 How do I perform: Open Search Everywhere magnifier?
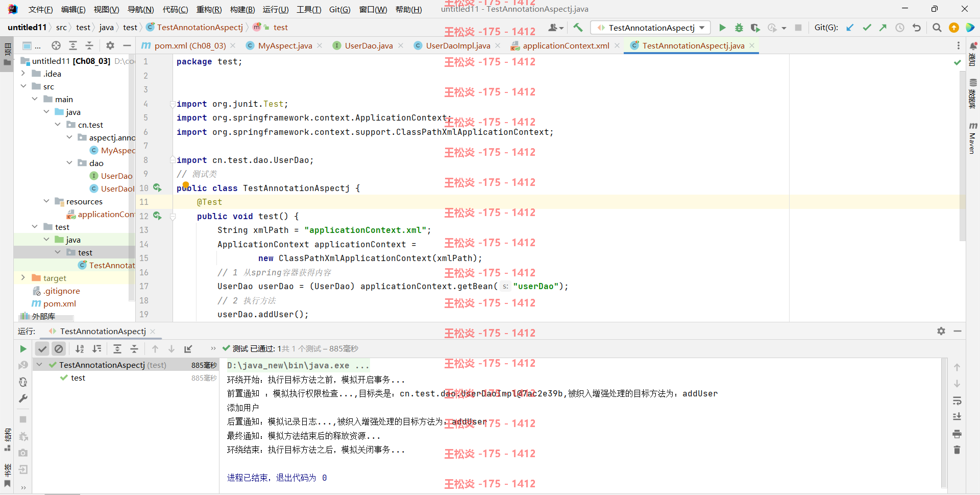tap(937, 28)
